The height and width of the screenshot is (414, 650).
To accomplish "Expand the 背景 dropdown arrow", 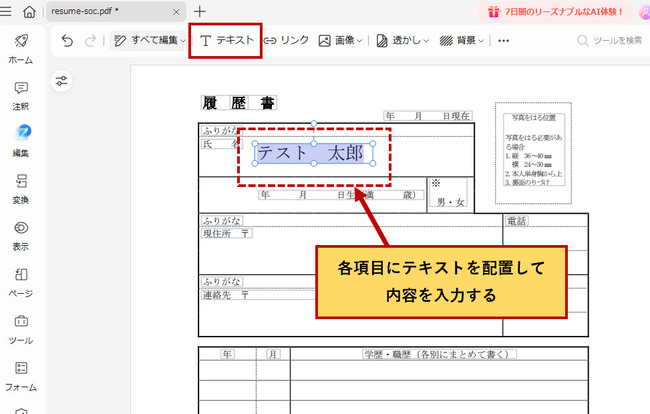I will (481, 41).
